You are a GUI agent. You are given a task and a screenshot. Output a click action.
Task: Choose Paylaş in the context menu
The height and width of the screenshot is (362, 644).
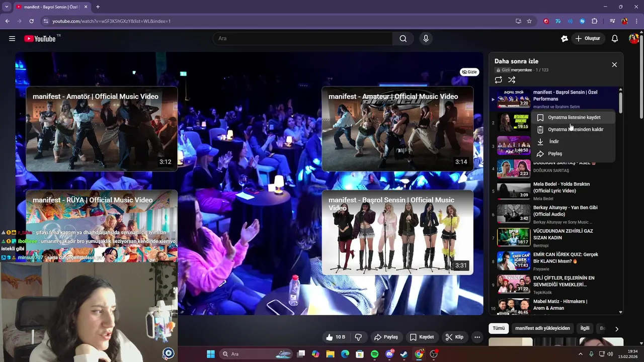574,153
